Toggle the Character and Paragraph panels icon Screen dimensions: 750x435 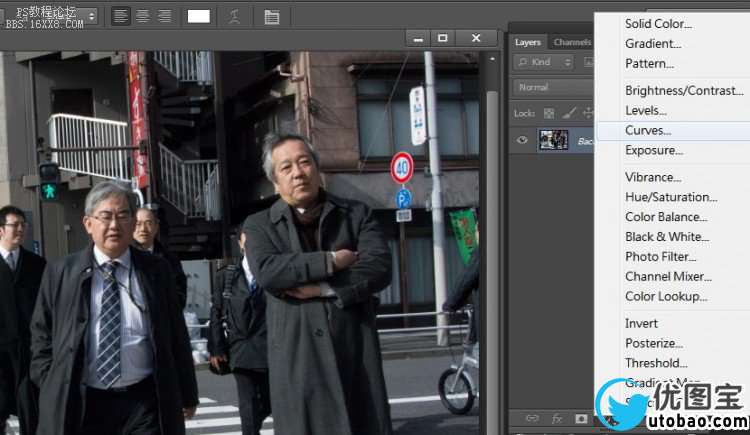272,17
